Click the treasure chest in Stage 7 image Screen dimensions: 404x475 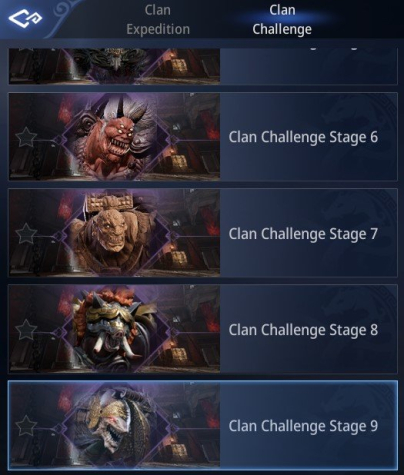point(179,259)
